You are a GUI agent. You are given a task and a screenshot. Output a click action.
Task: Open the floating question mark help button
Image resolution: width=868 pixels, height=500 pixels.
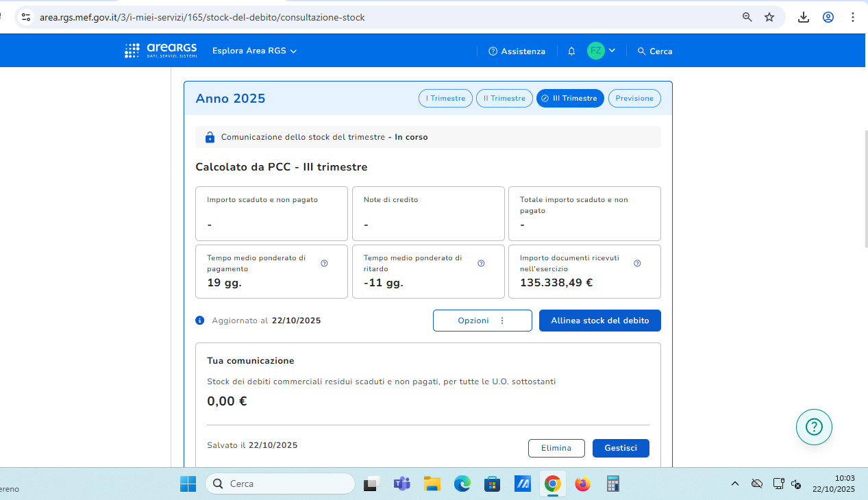tap(814, 427)
